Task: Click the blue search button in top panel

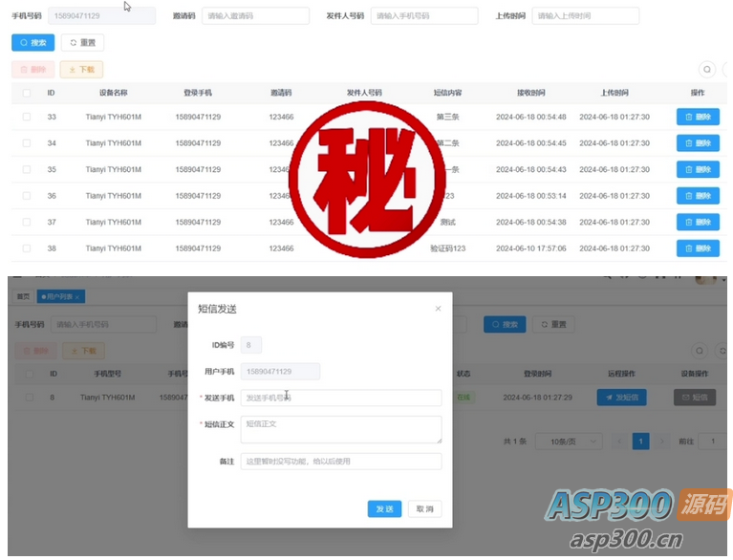Action: click(x=32, y=43)
